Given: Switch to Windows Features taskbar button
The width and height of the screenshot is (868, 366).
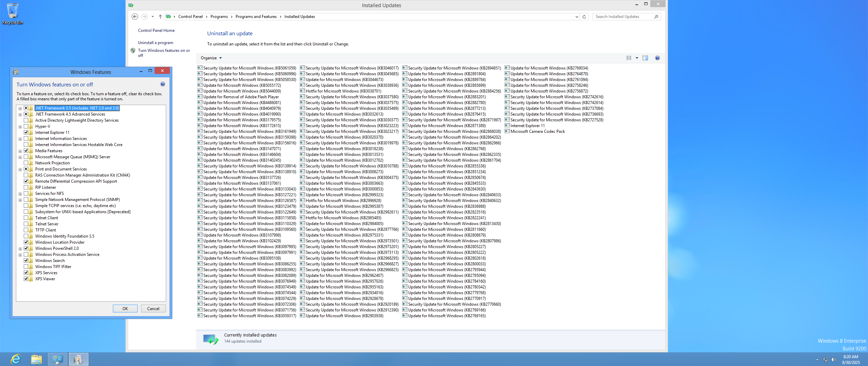Looking at the screenshot, I should 79,359.
